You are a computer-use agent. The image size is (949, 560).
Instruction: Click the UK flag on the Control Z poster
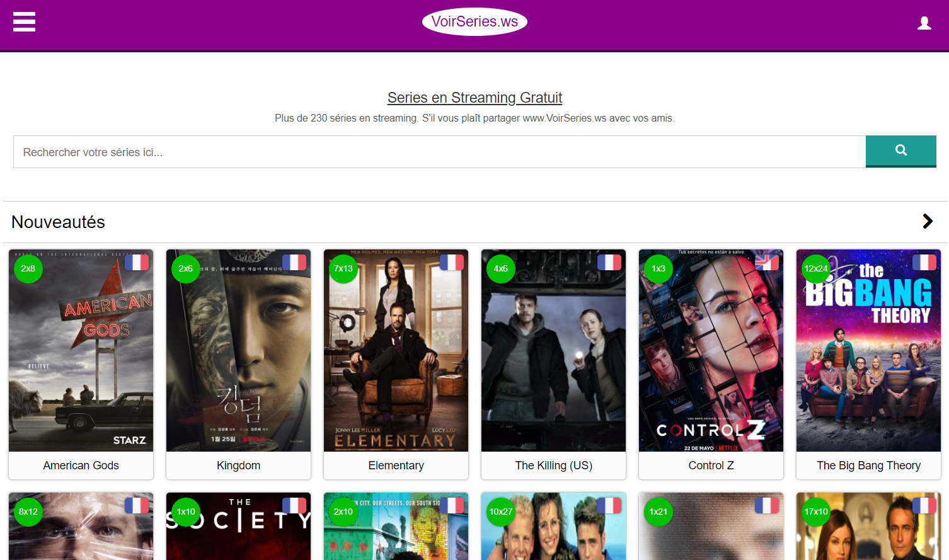tap(767, 262)
